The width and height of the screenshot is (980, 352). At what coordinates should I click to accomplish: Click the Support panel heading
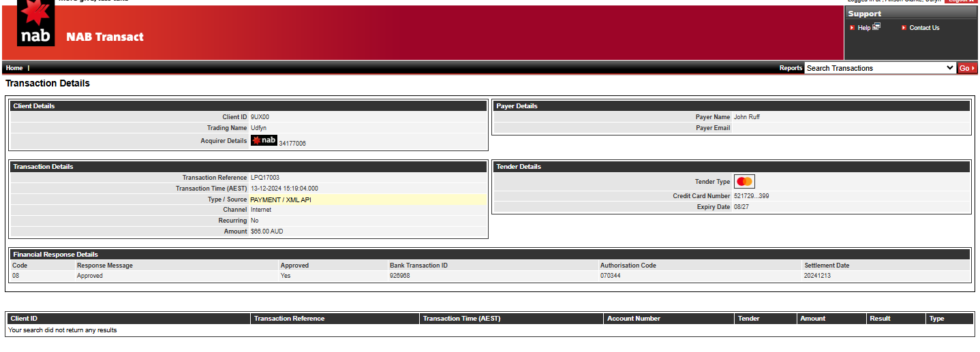(864, 14)
